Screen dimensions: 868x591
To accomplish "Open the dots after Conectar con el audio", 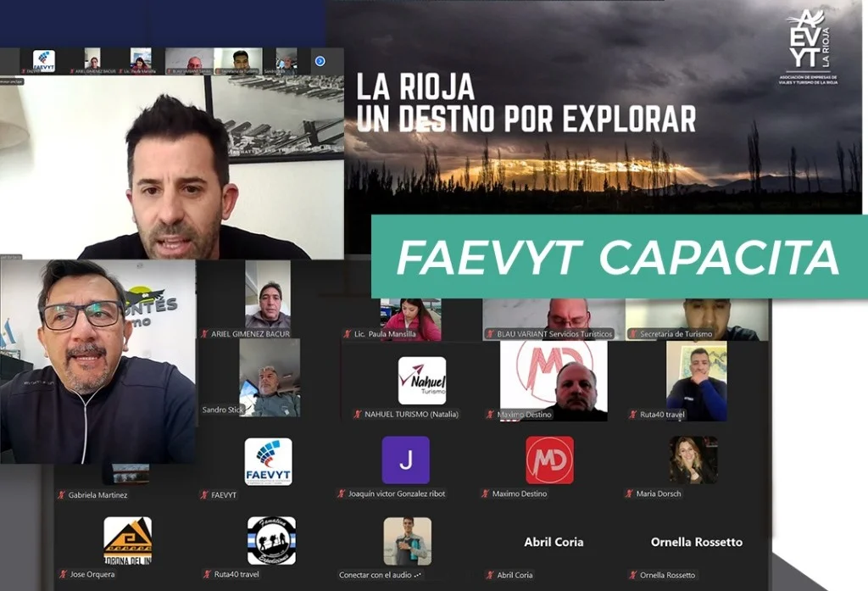I will [416, 575].
